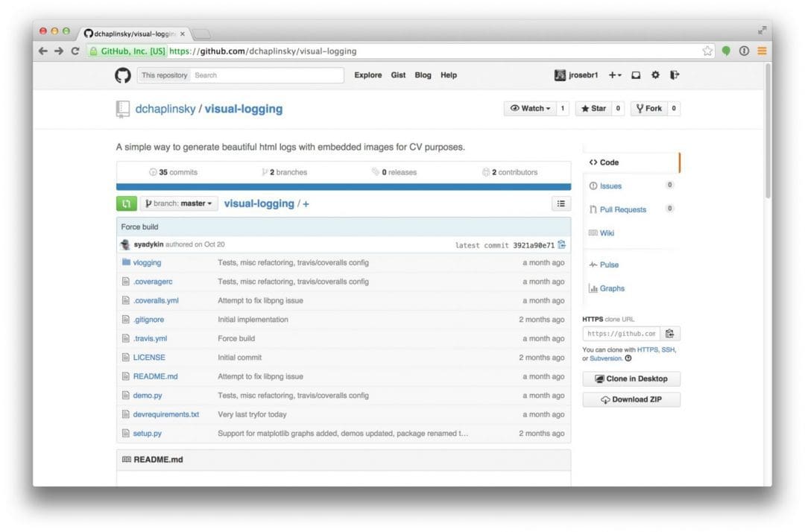This screenshot has height=532, width=805.
Task: Open the vlogging folder
Action: (147, 263)
